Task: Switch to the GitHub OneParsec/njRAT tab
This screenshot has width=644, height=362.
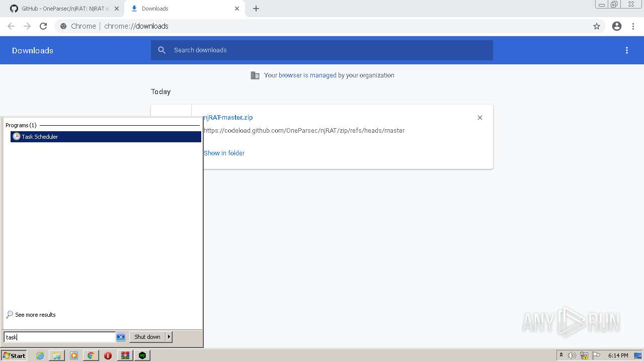Action: [x=64, y=9]
